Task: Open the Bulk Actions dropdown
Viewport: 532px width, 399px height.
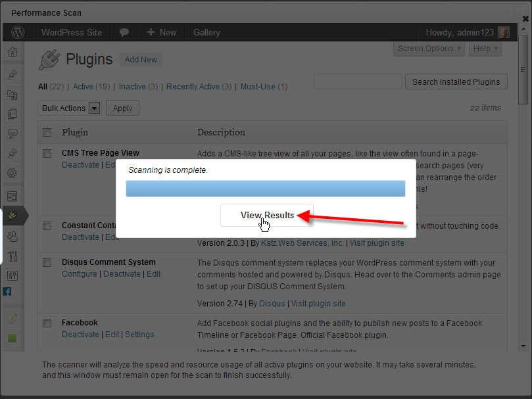Action: (x=69, y=108)
